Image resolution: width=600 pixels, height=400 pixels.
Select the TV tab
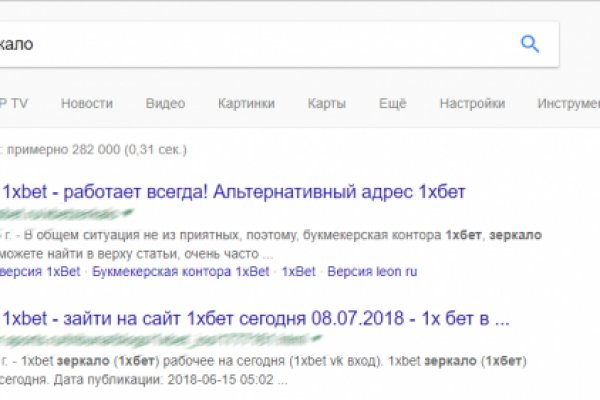[18, 103]
